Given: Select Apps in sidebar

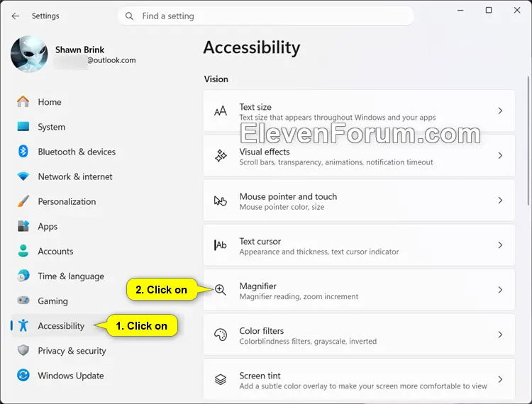Looking at the screenshot, I should click(97, 226).
